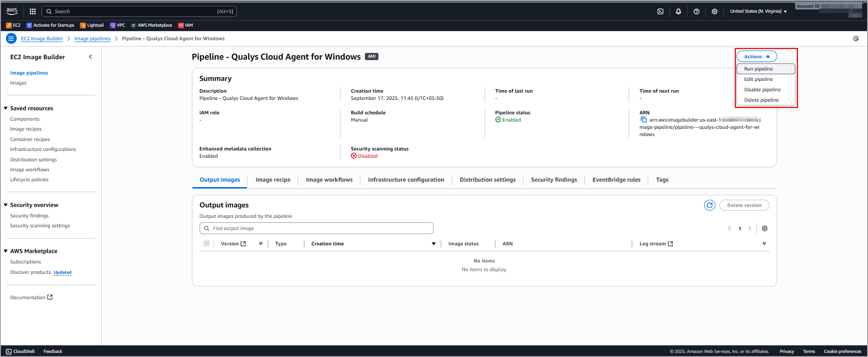Collapse the Saved resources section
Image resolution: width=868 pixels, height=357 pixels.
[6, 108]
